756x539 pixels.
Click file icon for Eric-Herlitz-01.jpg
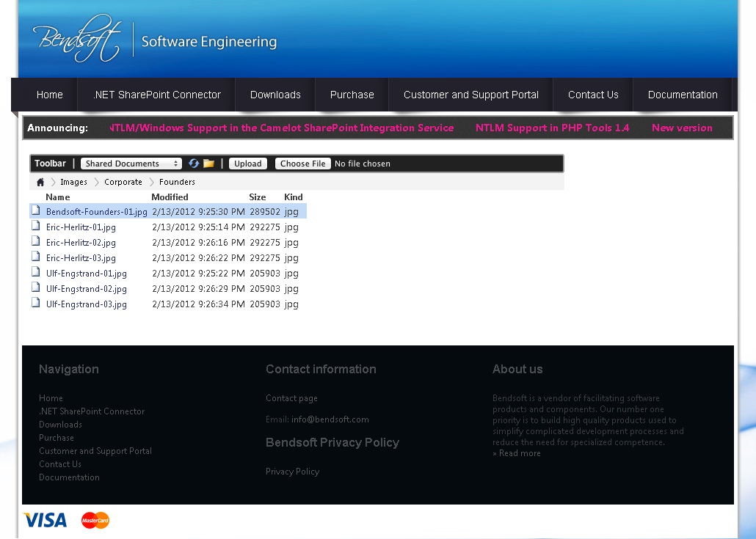tap(36, 225)
